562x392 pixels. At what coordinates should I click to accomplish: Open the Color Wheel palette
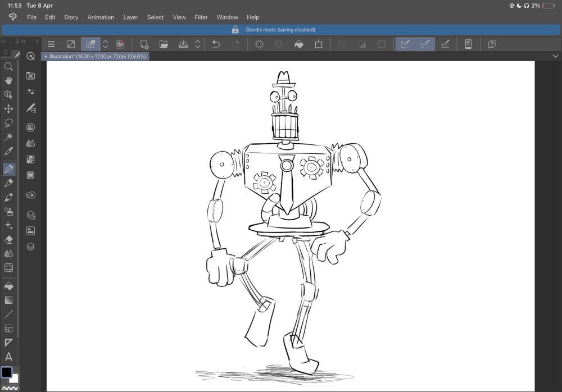tap(31, 127)
